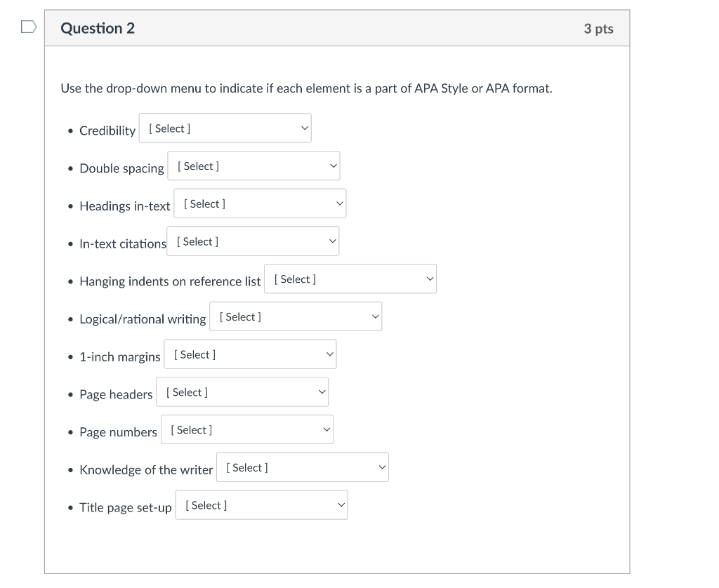Click the chevron arrow of Page numbers dropdown

coord(326,430)
